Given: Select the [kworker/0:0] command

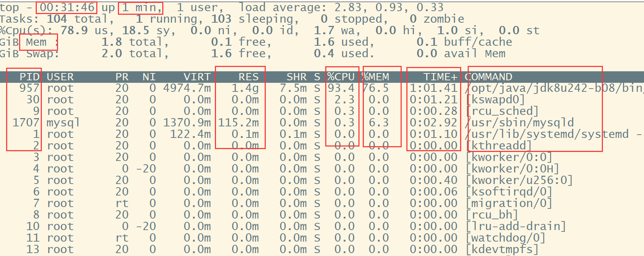Looking at the screenshot, I should pos(509,157).
